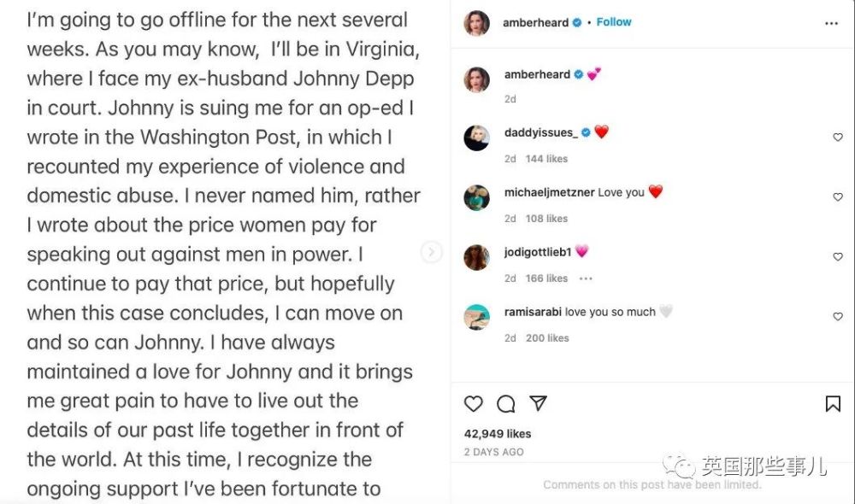The image size is (855, 504).
Task: Open ramisarabi avatar thumbnail
Action: pyautogui.click(x=476, y=317)
